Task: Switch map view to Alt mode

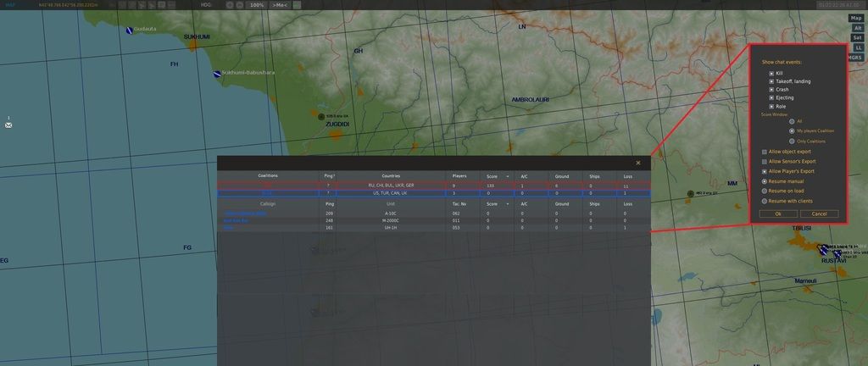Action: click(857, 28)
